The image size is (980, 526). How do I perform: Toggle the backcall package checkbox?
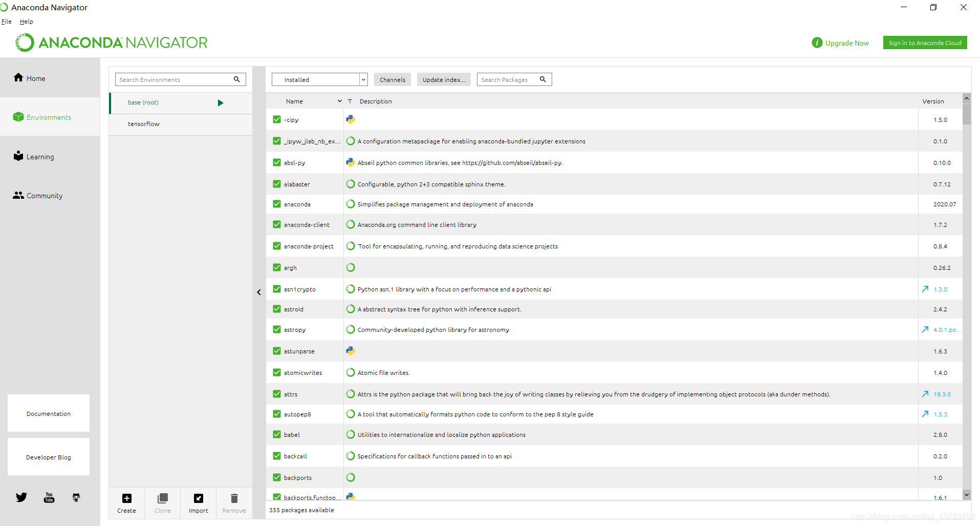tap(277, 456)
